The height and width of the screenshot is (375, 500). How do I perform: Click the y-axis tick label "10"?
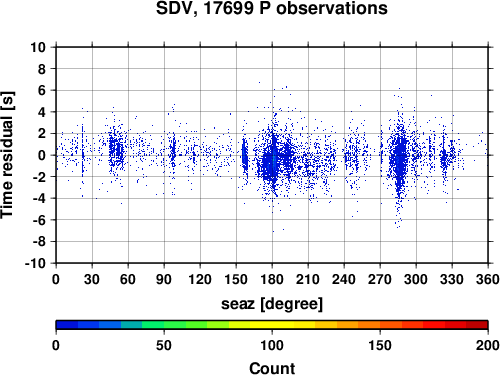click(38, 47)
